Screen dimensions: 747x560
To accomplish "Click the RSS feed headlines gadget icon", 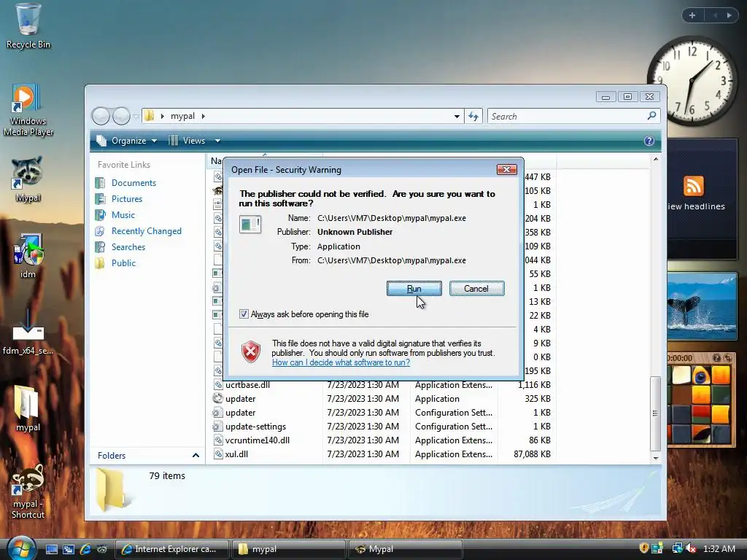I will click(x=693, y=186).
